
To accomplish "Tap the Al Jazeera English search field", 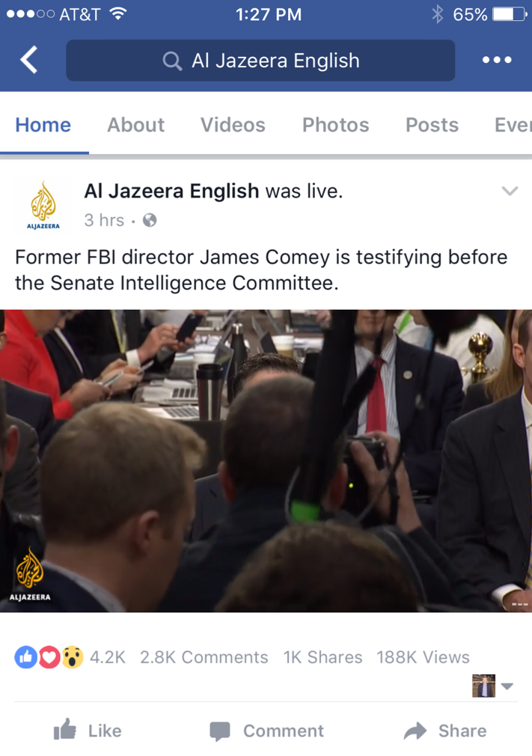I will pyautogui.click(x=260, y=61).
